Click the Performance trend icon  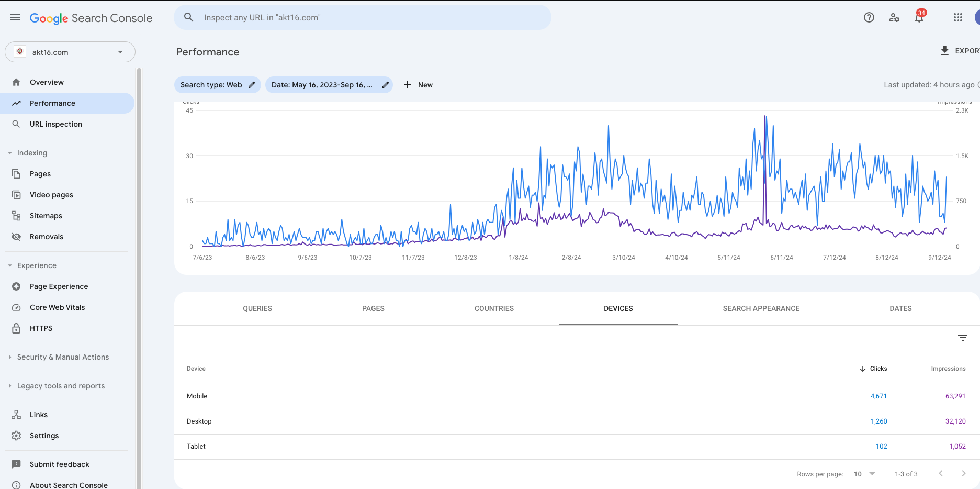coord(16,103)
